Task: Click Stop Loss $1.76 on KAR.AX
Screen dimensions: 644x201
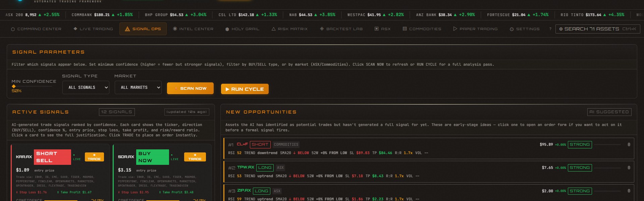Action: click(32, 192)
